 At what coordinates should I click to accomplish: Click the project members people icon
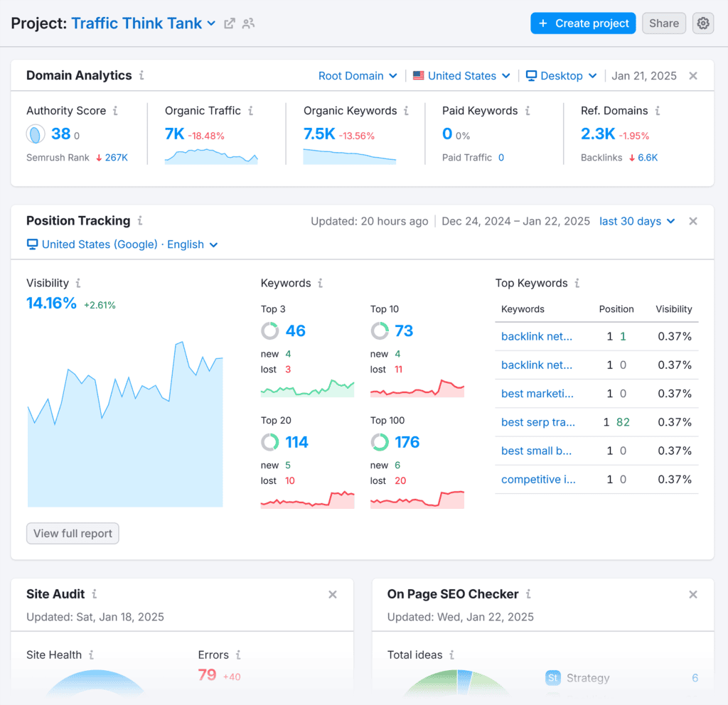coord(248,23)
